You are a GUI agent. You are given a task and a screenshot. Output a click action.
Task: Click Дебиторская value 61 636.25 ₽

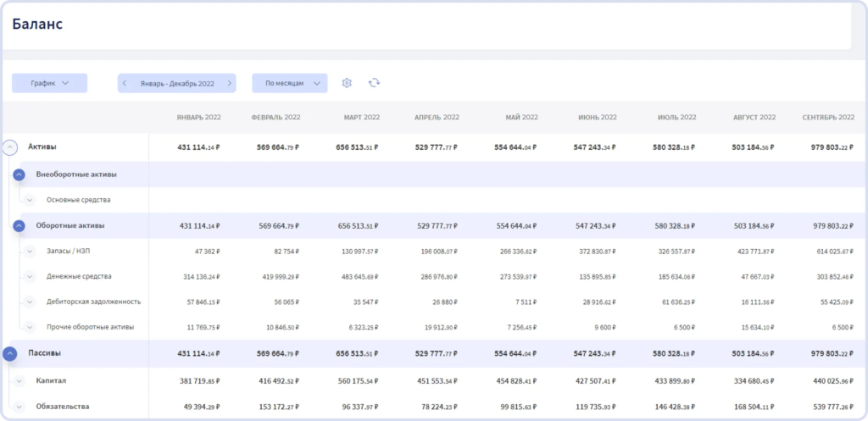pyautogui.click(x=679, y=302)
